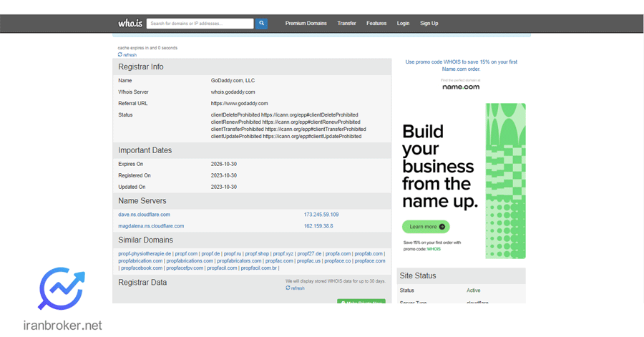Click the who.is logo
The width and height of the screenshot is (644, 337).
click(x=130, y=24)
